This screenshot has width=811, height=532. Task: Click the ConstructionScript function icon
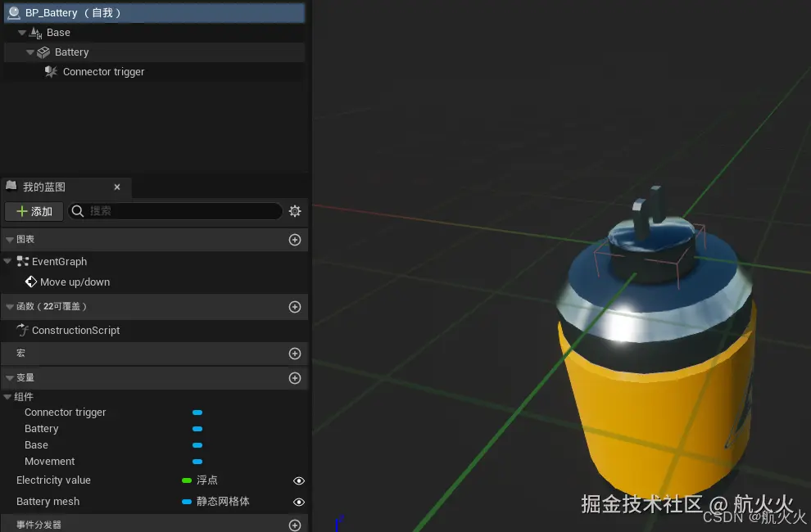[x=23, y=331]
